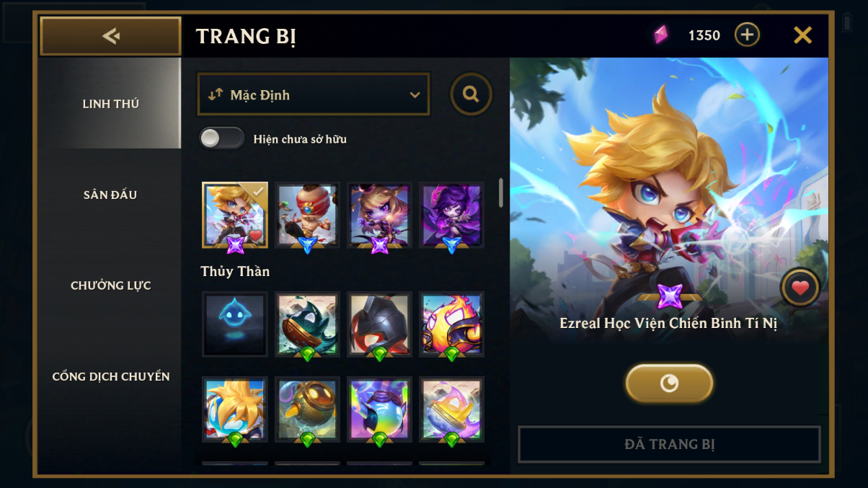Switch to the SÂN ĐẤU tab
This screenshot has width=868, height=488.
click(x=110, y=195)
